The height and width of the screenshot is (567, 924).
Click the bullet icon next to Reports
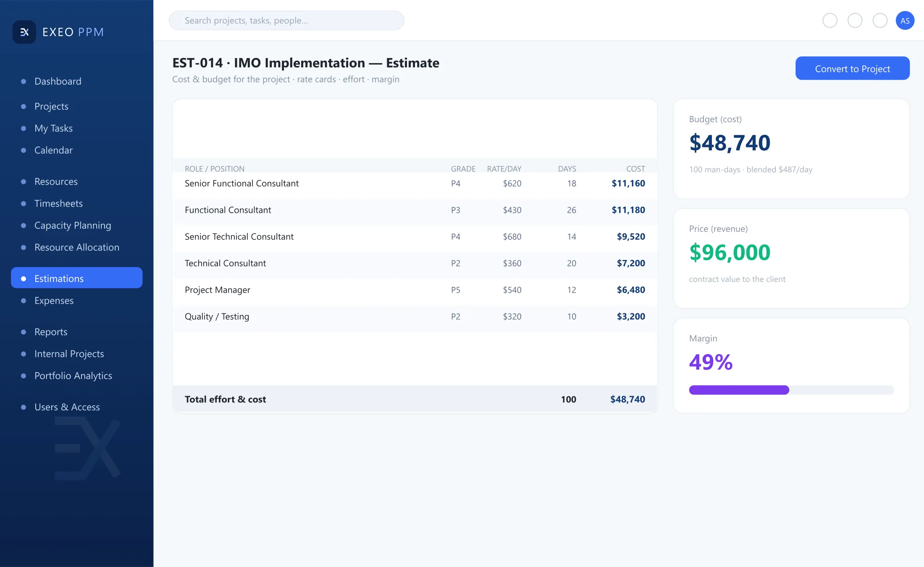(24, 332)
